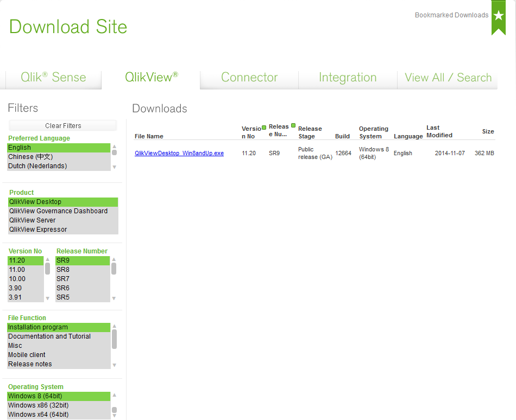The image size is (516, 420).
Task: Click green marker on Version No column
Action: coord(264,128)
